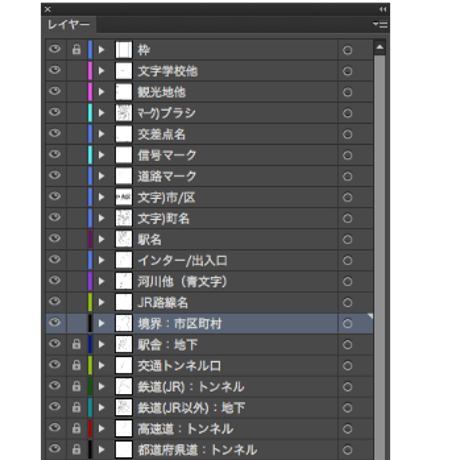Click target circle of 文字)市/区 layer

click(347, 197)
